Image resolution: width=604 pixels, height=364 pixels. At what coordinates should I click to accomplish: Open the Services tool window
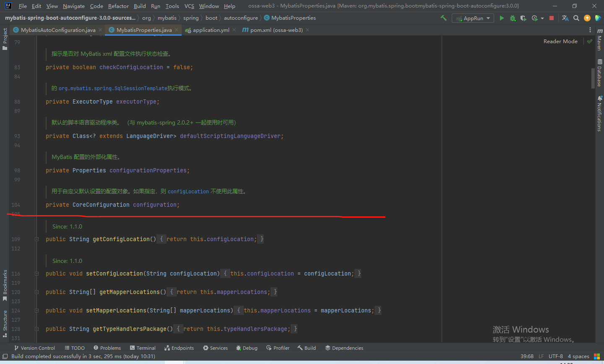coord(215,348)
